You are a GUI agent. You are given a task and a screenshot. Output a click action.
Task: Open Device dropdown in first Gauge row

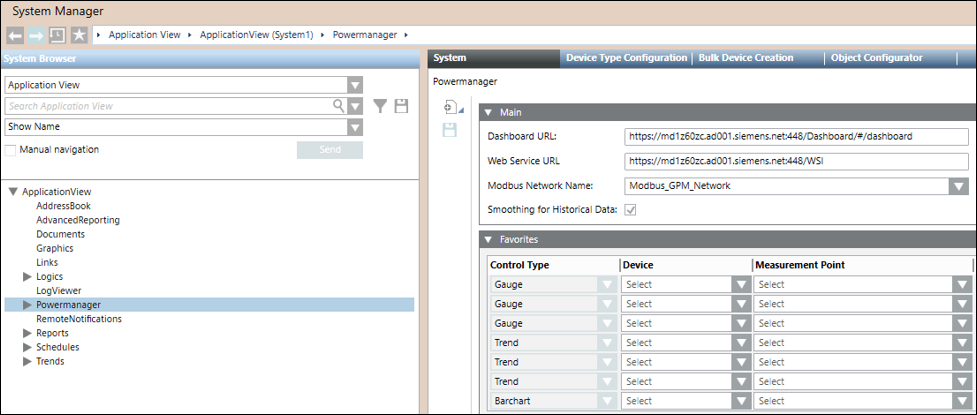coord(741,284)
